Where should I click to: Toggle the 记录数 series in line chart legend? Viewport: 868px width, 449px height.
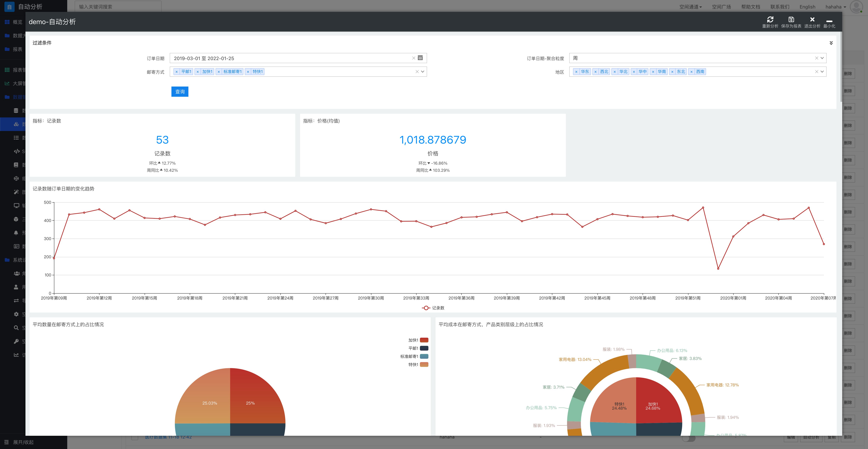(x=433, y=308)
